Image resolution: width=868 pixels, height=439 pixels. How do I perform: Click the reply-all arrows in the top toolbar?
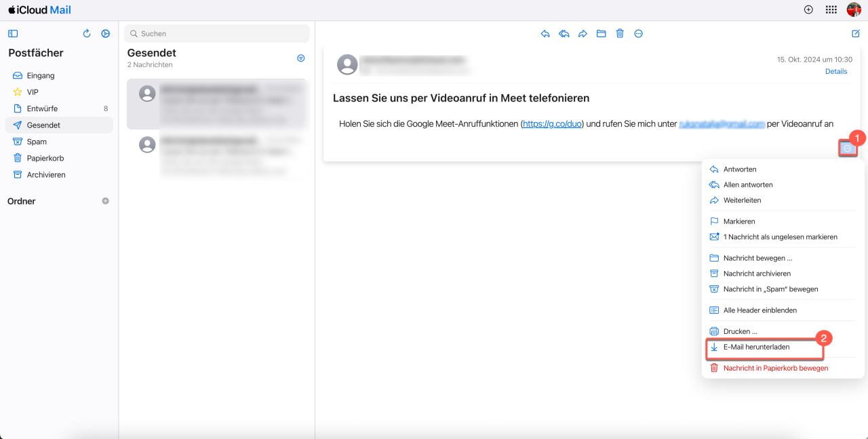coord(564,34)
